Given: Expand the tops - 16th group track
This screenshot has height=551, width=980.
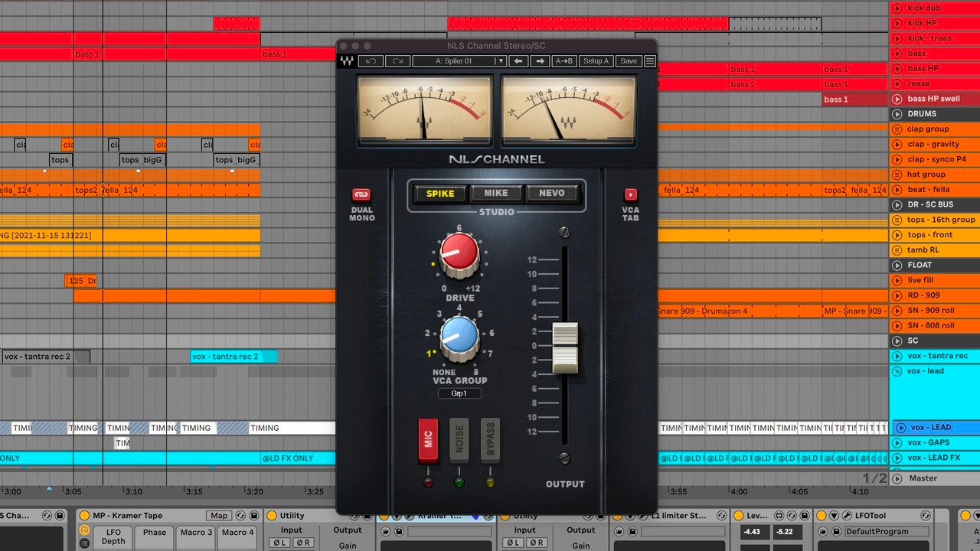Looking at the screenshot, I should [897, 220].
